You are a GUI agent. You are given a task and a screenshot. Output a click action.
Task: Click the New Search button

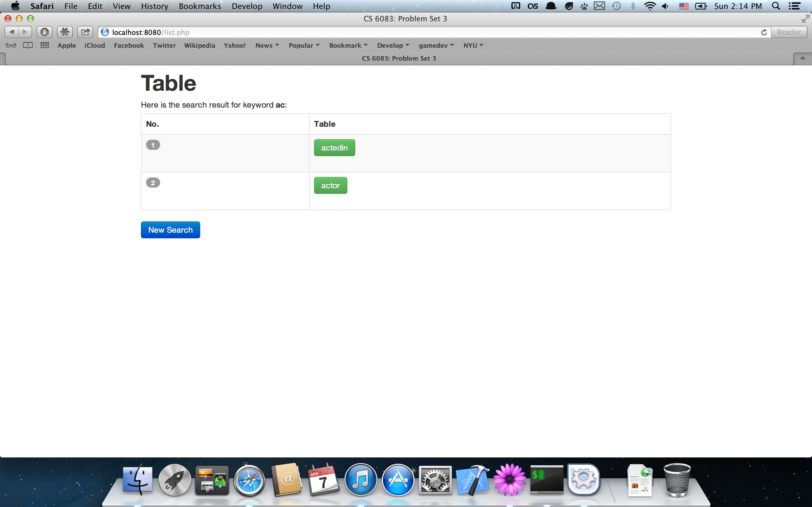coord(171,230)
